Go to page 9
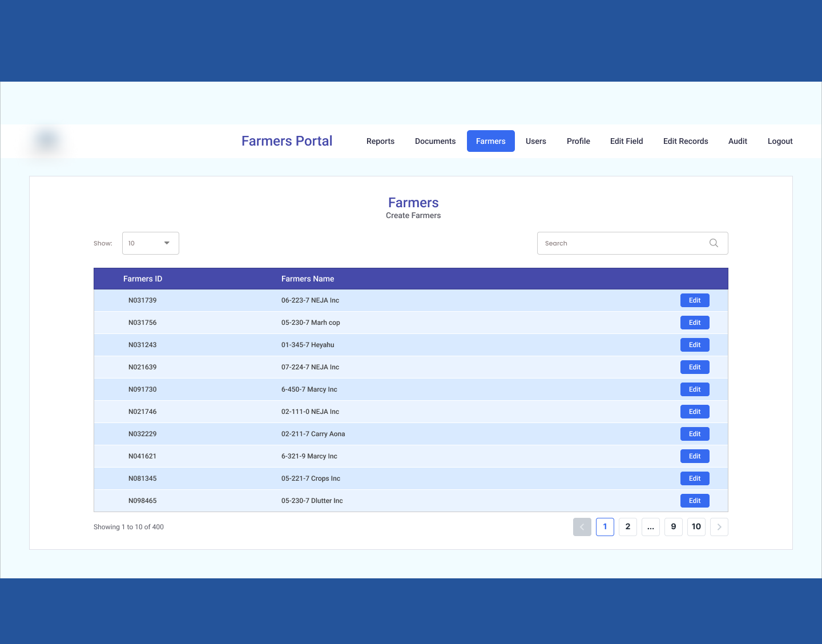Viewport: 822px width, 644px height. [x=674, y=527]
